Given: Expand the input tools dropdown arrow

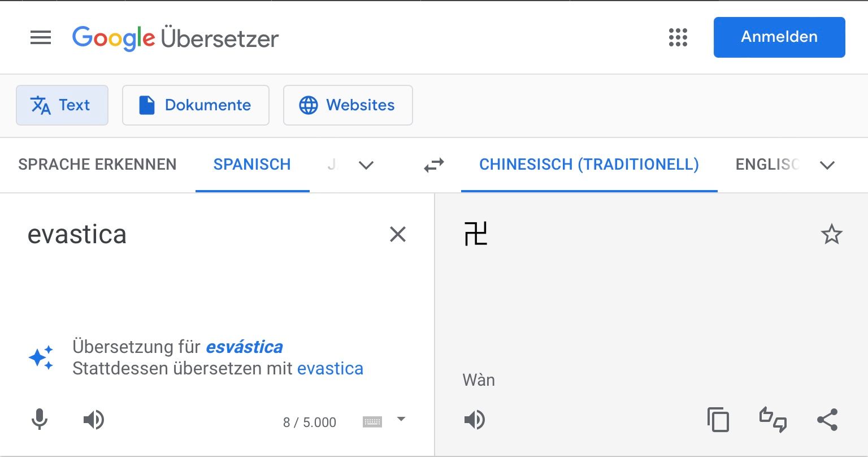Looking at the screenshot, I should [x=401, y=419].
